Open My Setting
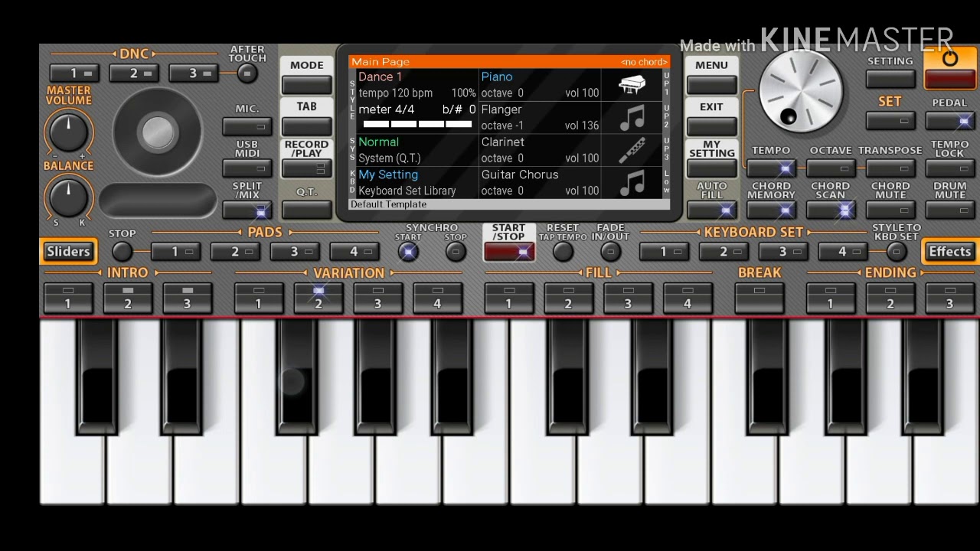The height and width of the screenshot is (551, 980). (x=711, y=168)
